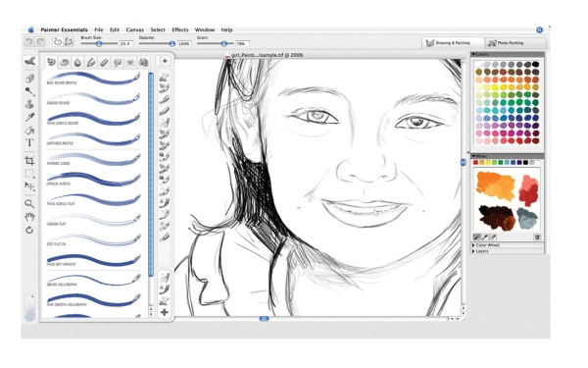Open the water drop brush category tab
This screenshot has height=368, width=588.
(x=77, y=63)
